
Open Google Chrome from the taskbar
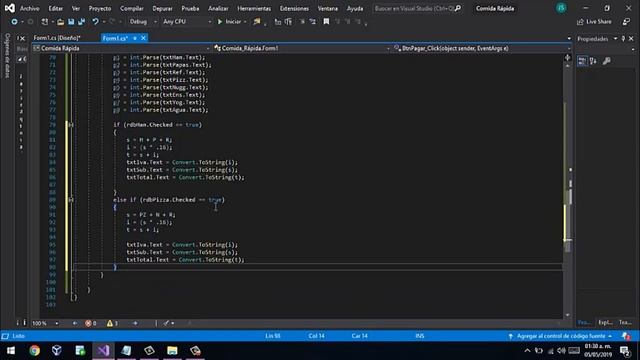pyautogui.click(x=35, y=351)
